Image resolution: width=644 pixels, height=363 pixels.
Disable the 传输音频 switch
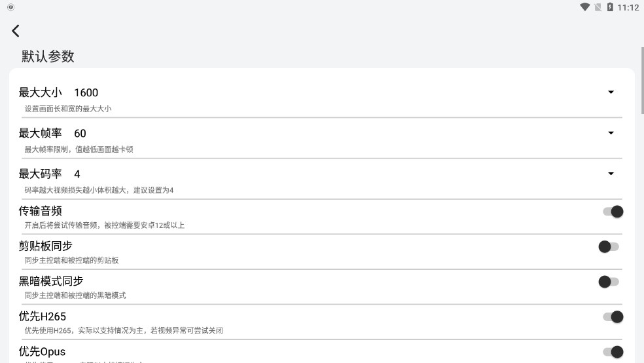[x=613, y=212]
